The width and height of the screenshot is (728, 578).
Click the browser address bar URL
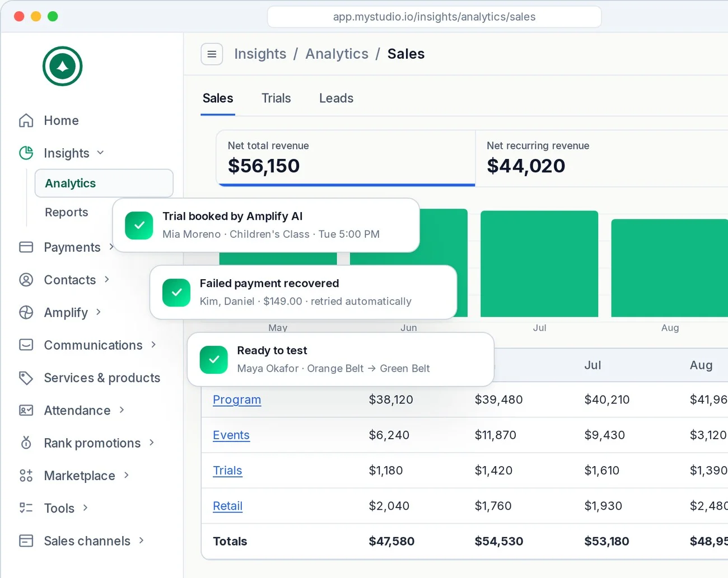pyautogui.click(x=435, y=17)
